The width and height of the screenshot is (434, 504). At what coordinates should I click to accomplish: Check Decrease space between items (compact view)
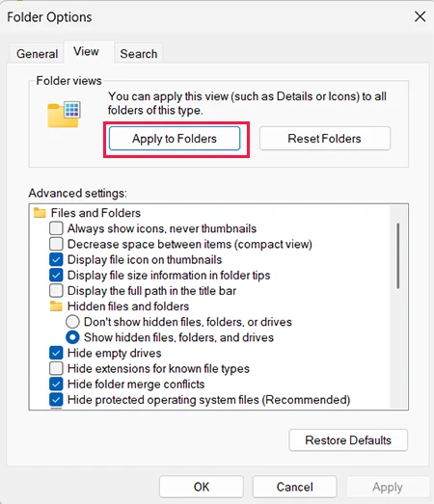click(x=56, y=244)
